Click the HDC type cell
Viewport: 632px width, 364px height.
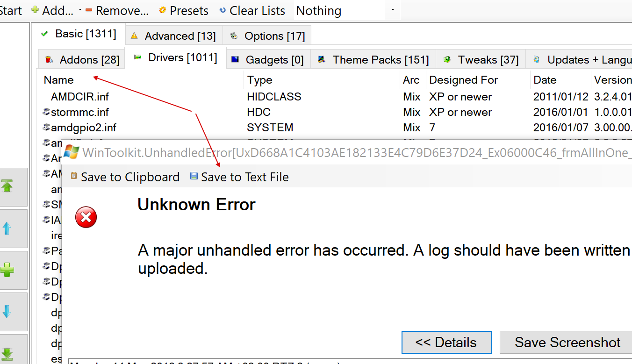(259, 112)
